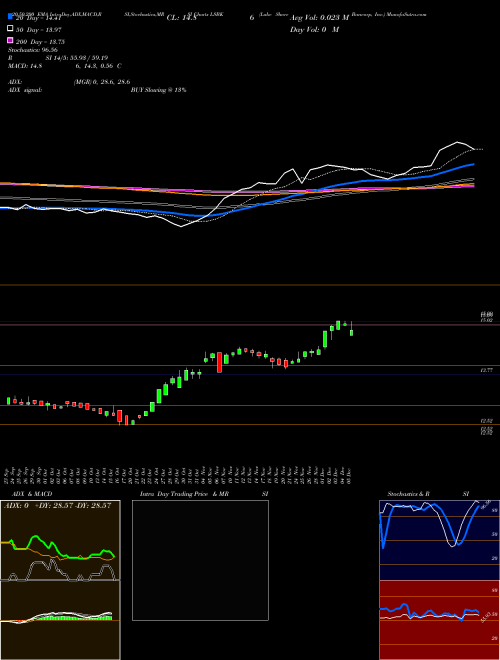
Task: Click the 'Avg Vol: 0.023 M' label
Action: [x=319, y=18]
